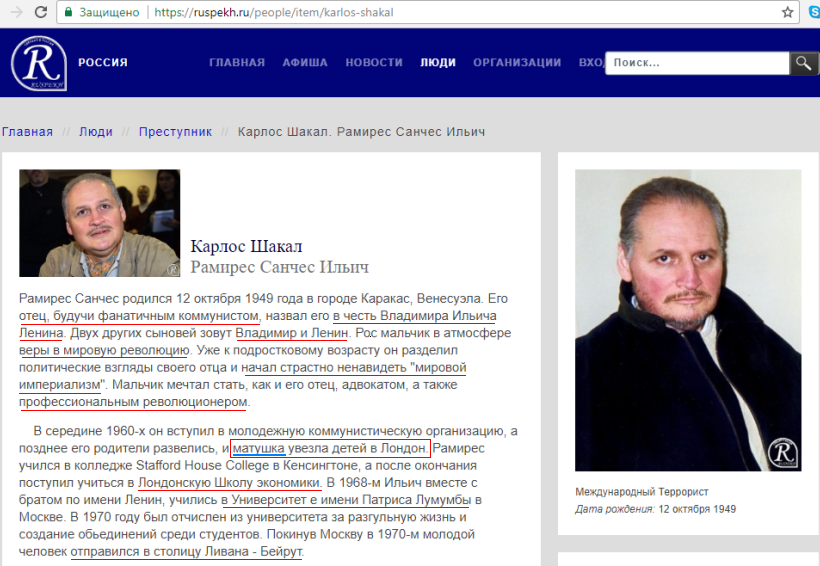Open the small Карлос Шакал thumbnail photo
820x566 pixels.
(100, 223)
